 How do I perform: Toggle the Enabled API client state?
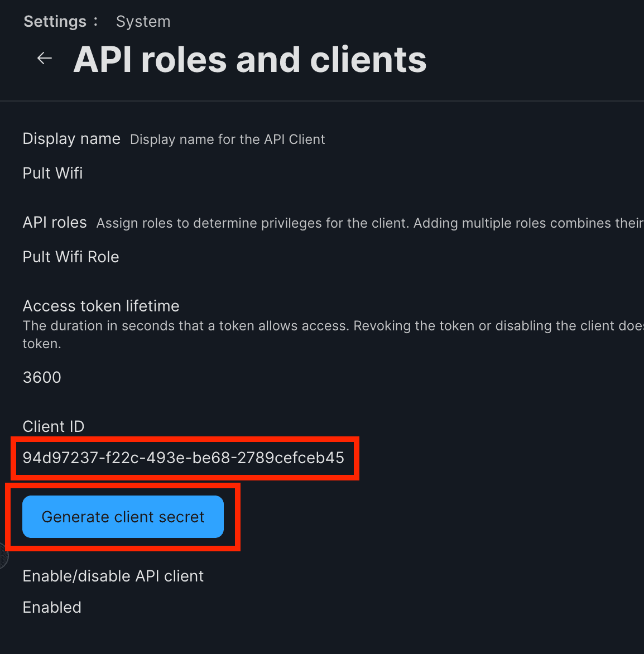pyautogui.click(x=52, y=607)
